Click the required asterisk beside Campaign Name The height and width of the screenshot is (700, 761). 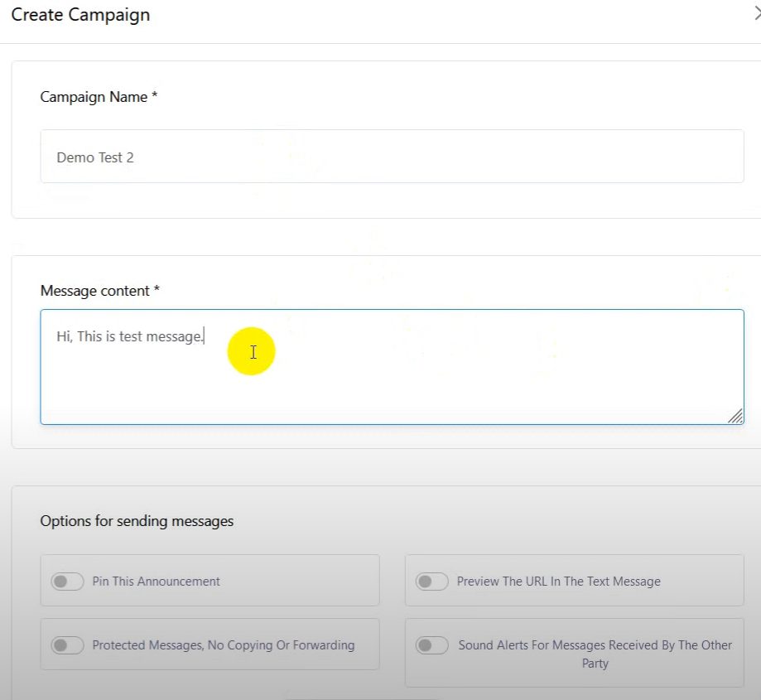[x=155, y=97]
